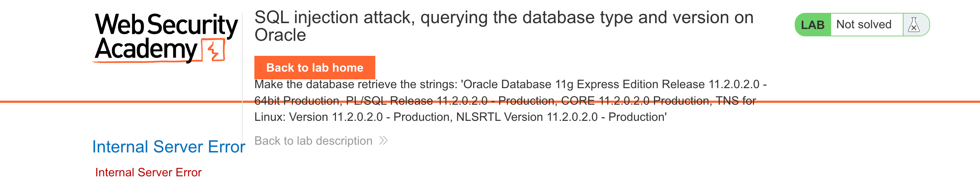Click the red Internal Server Error message
This screenshot has height=191, width=980.
pos(148,172)
